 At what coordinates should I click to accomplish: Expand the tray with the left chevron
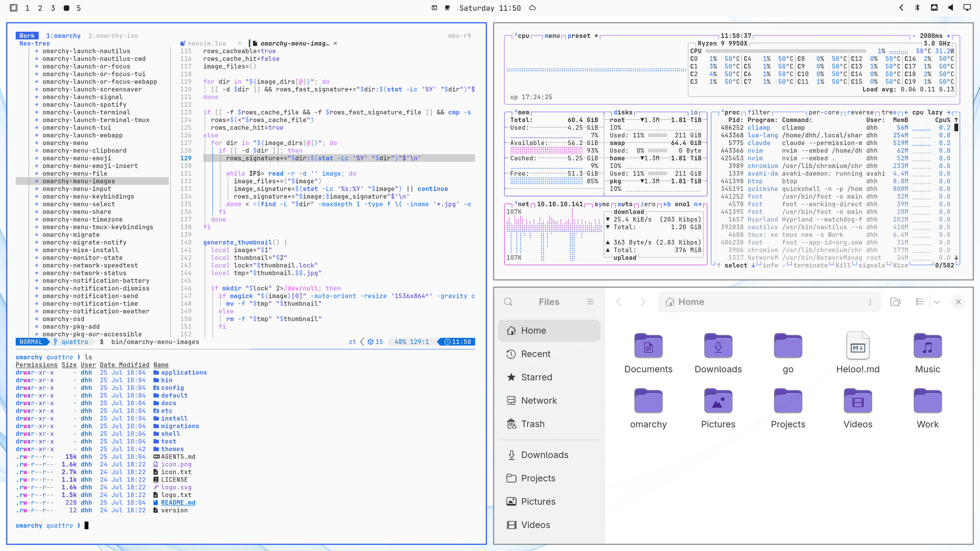pos(901,8)
